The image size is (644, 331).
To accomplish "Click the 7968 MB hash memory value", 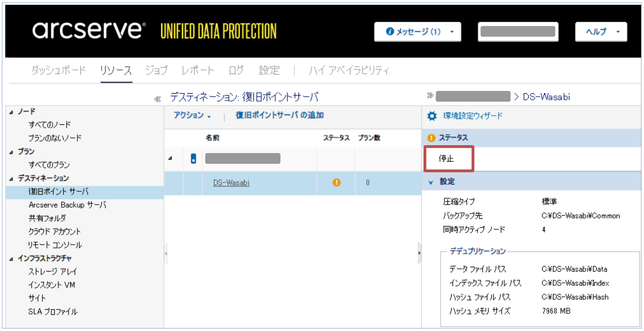I will 556,311.
